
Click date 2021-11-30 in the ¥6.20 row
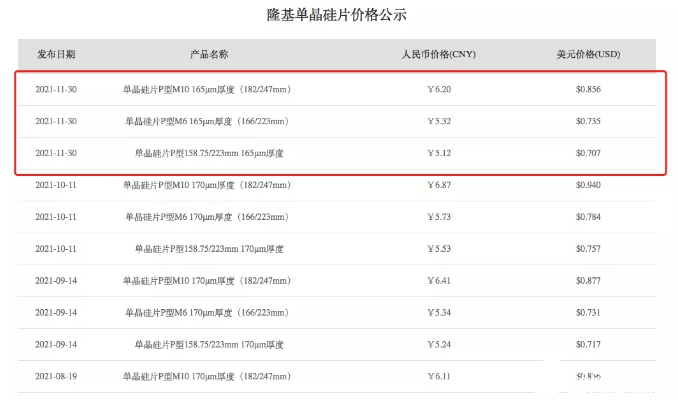click(x=56, y=90)
